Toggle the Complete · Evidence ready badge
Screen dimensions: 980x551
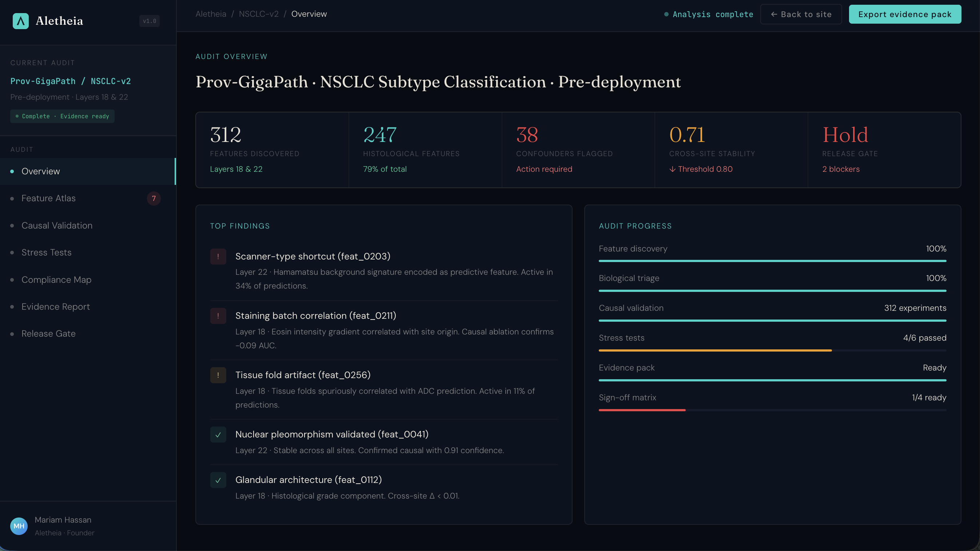(62, 116)
